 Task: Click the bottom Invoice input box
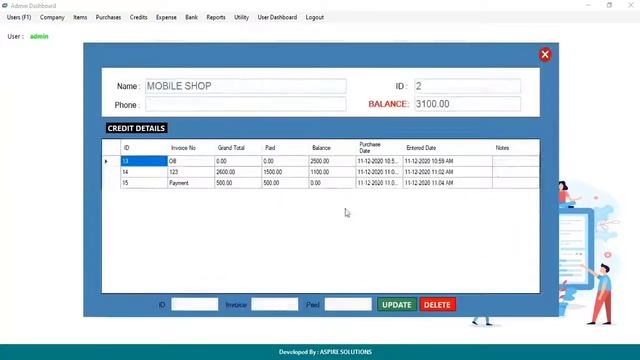[x=275, y=304]
